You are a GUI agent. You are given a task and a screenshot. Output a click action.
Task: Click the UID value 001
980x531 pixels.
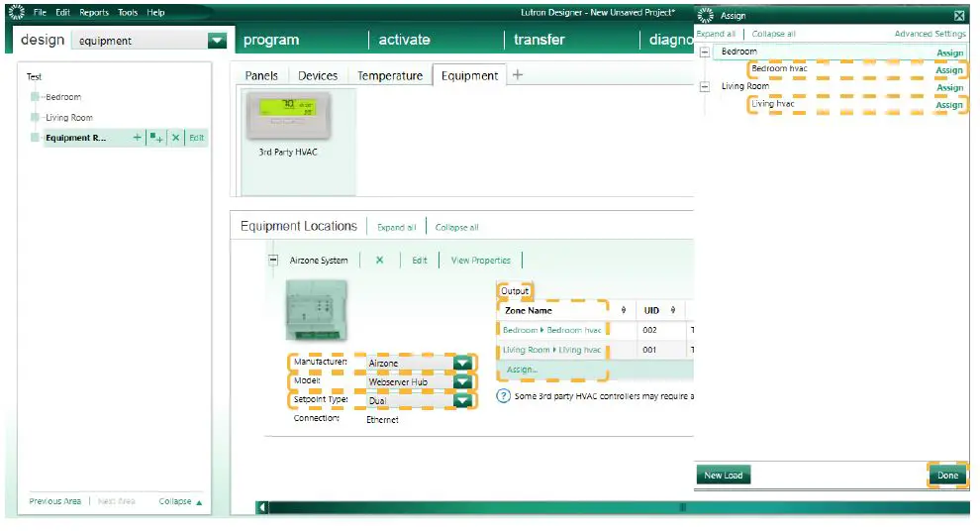649,351
